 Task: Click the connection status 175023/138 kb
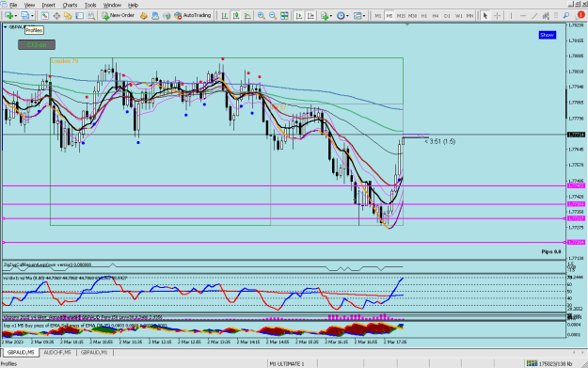pos(549,363)
